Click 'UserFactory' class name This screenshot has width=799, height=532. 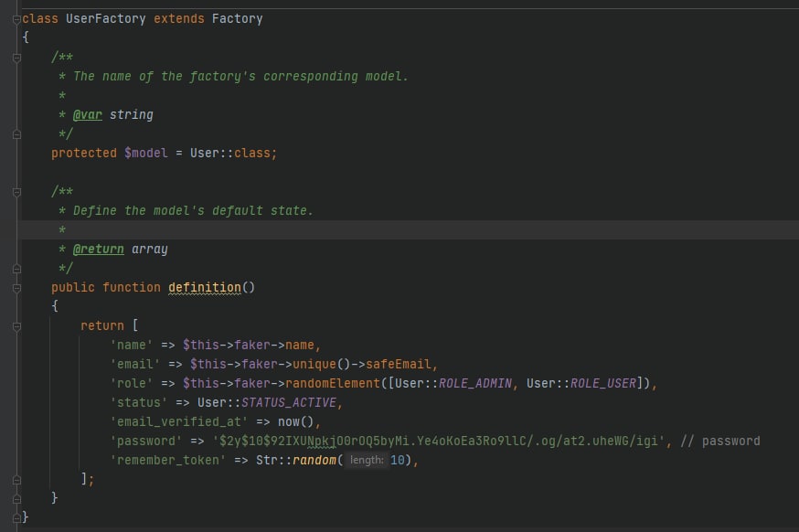click(105, 19)
